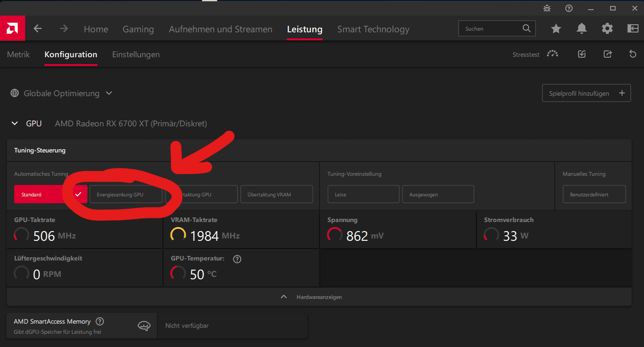Switch to Konfiguration sub-tab
Image resolution: width=644 pixels, height=347 pixels.
pos(71,54)
